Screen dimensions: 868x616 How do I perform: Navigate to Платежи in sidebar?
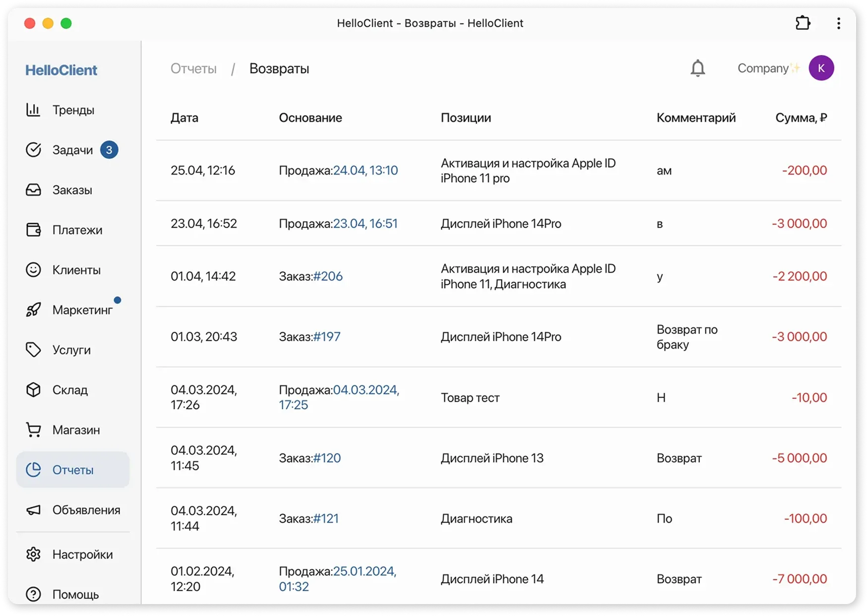coord(77,230)
